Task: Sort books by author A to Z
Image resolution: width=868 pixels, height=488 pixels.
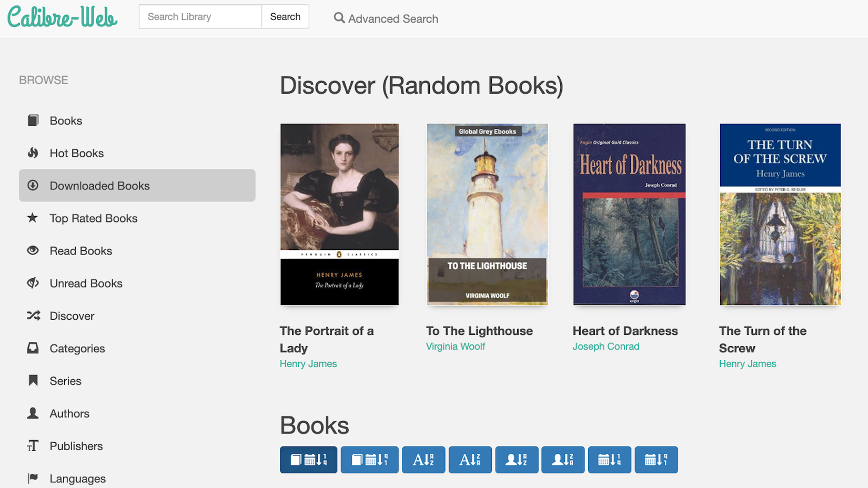Action: [517, 460]
